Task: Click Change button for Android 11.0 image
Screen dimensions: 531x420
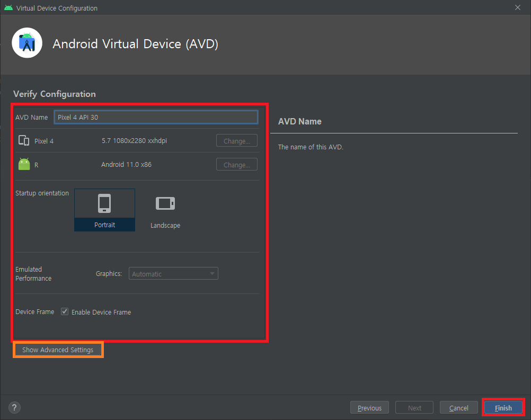Action: (x=237, y=165)
